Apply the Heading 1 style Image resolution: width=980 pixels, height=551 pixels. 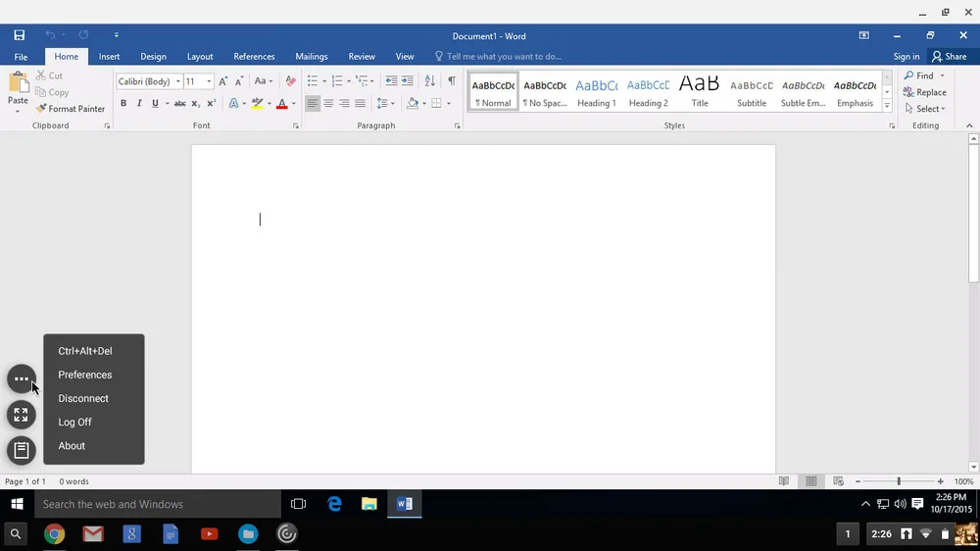(597, 92)
